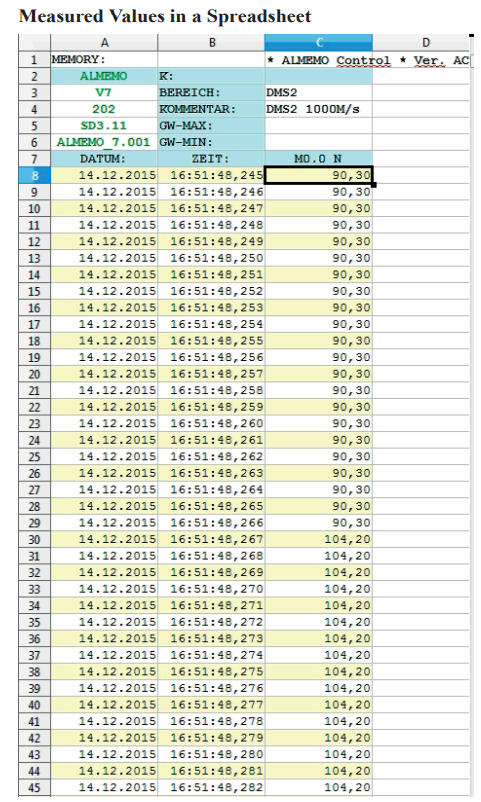This screenshot has height=802, width=481.
Task: Select the active cell with 90,30 in row 8
Action: [319, 175]
